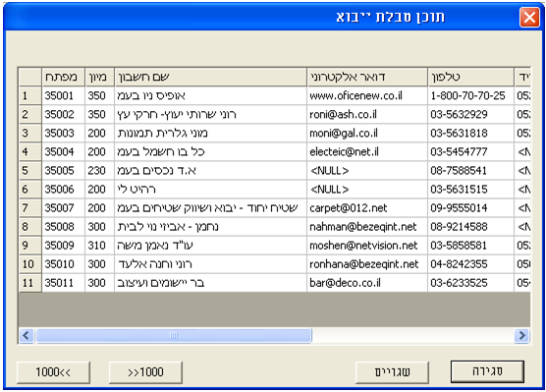546x392 pixels.
Task: Click key cell 35009
Action: point(64,246)
